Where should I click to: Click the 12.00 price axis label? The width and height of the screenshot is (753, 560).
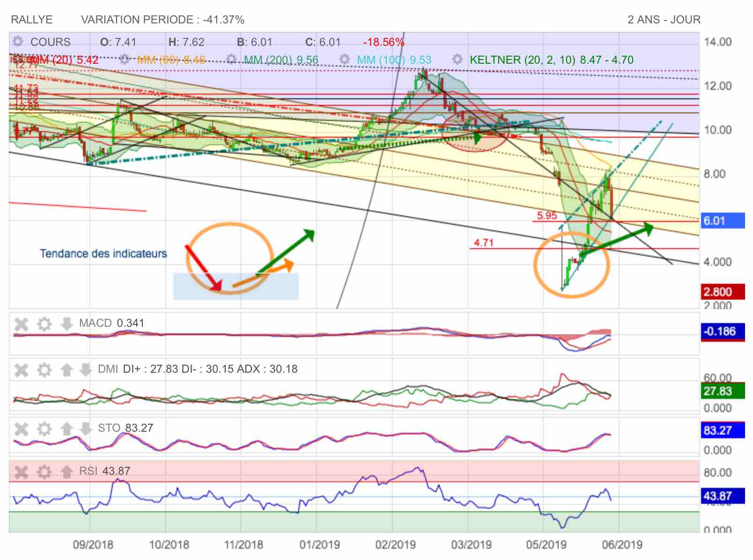[718, 86]
